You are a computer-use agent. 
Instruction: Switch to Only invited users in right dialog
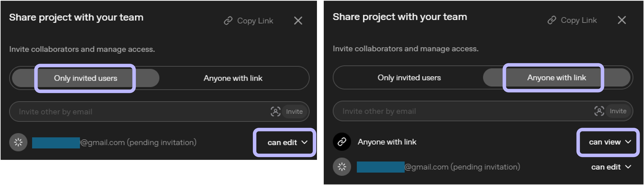point(409,78)
